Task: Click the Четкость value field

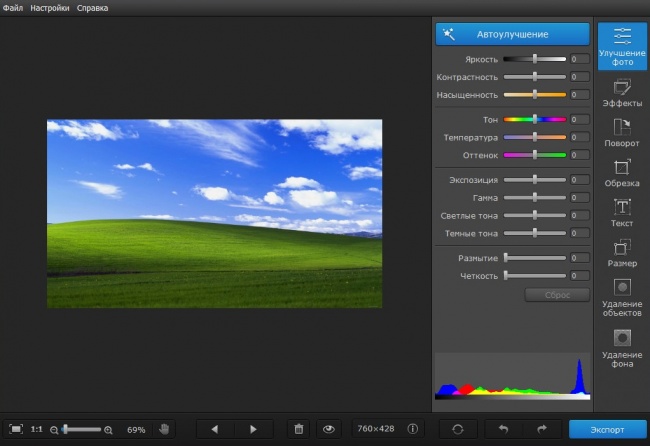Action: (x=580, y=276)
